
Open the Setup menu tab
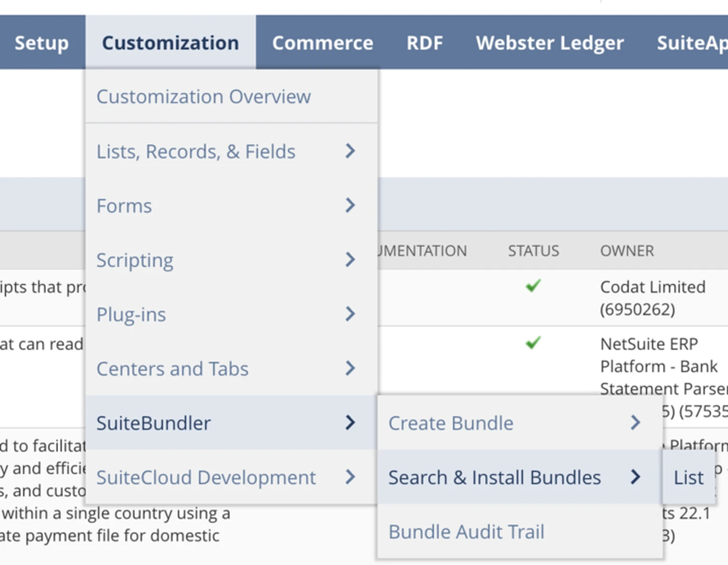(x=42, y=43)
